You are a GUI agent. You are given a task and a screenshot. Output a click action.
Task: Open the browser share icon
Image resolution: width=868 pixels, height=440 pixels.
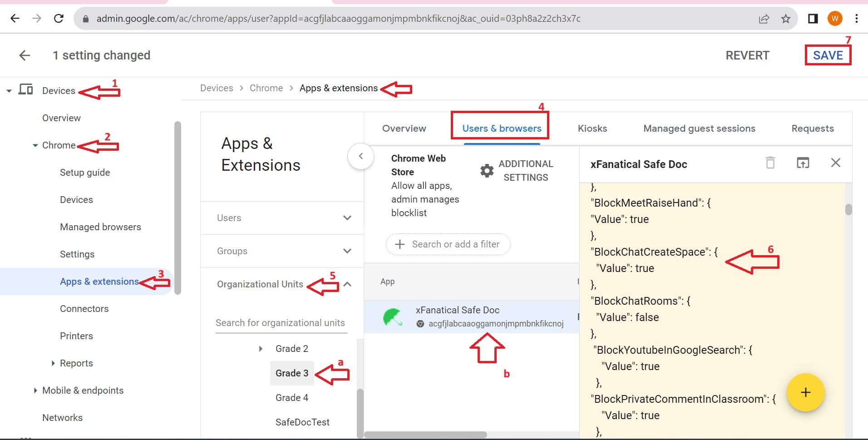pyautogui.click(x=765, y=19)
